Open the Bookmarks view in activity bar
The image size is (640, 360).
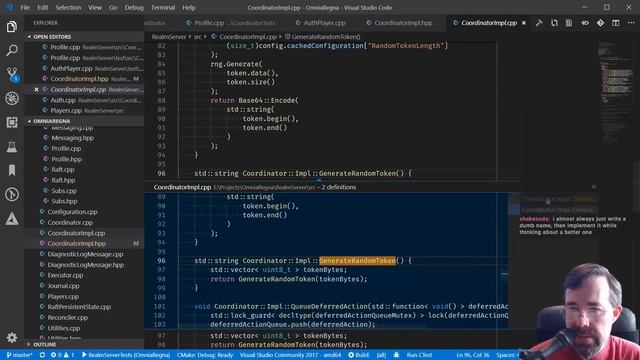12,170
